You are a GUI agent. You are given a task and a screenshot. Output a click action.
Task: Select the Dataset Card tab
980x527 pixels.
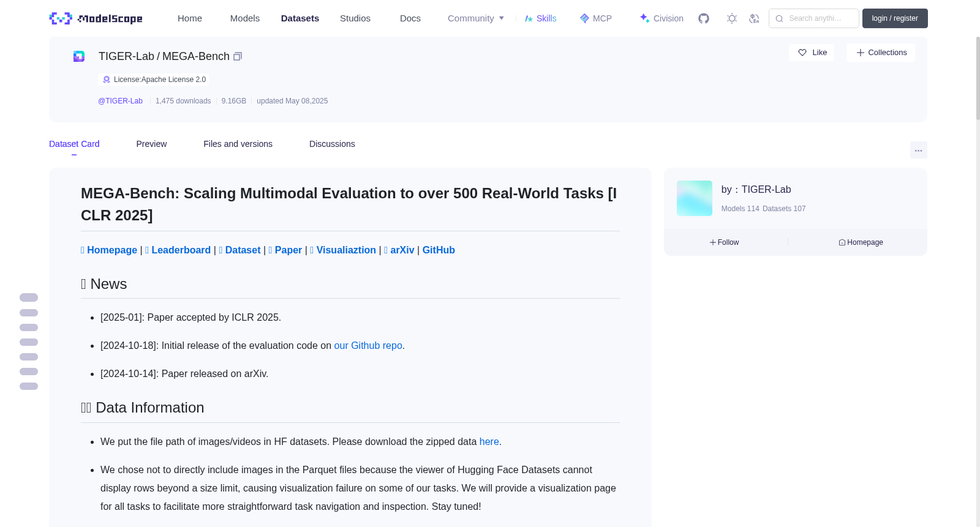(74, 144)
